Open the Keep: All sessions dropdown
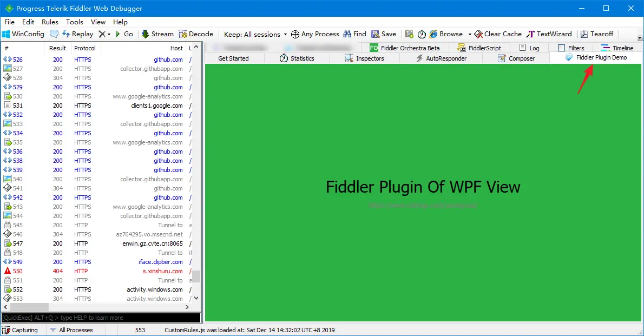Viewport: 644px width, 336px height. click(255, 35)
